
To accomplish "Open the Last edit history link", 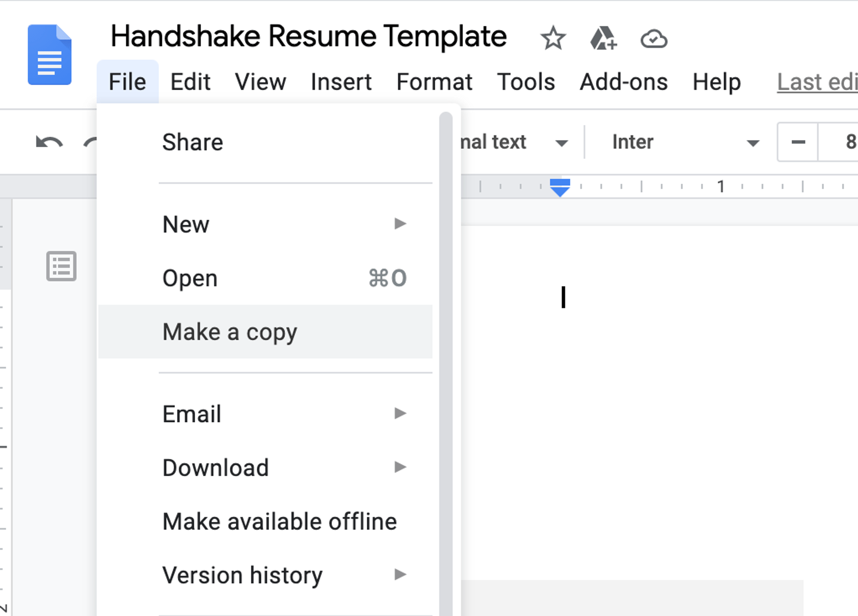I will point(817,82).
